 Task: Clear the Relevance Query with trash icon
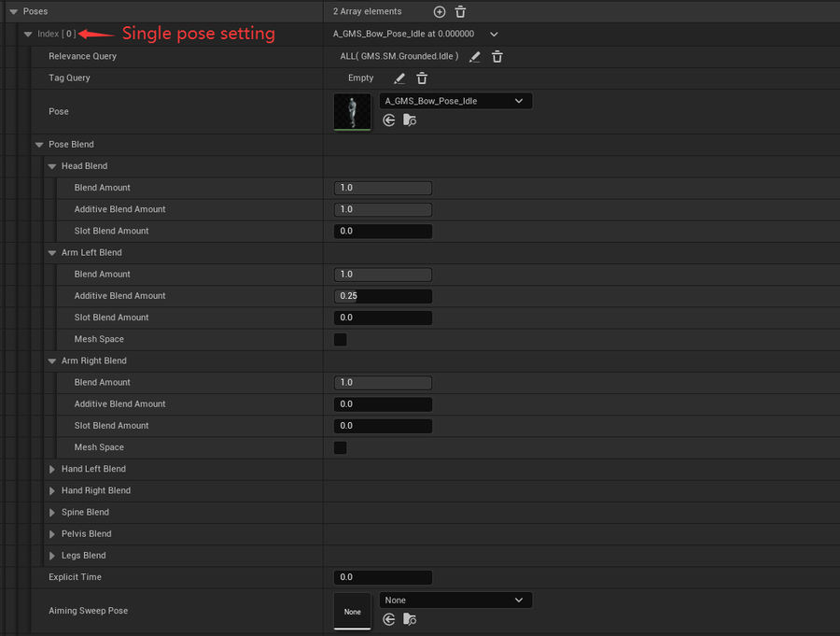point(497,56)
